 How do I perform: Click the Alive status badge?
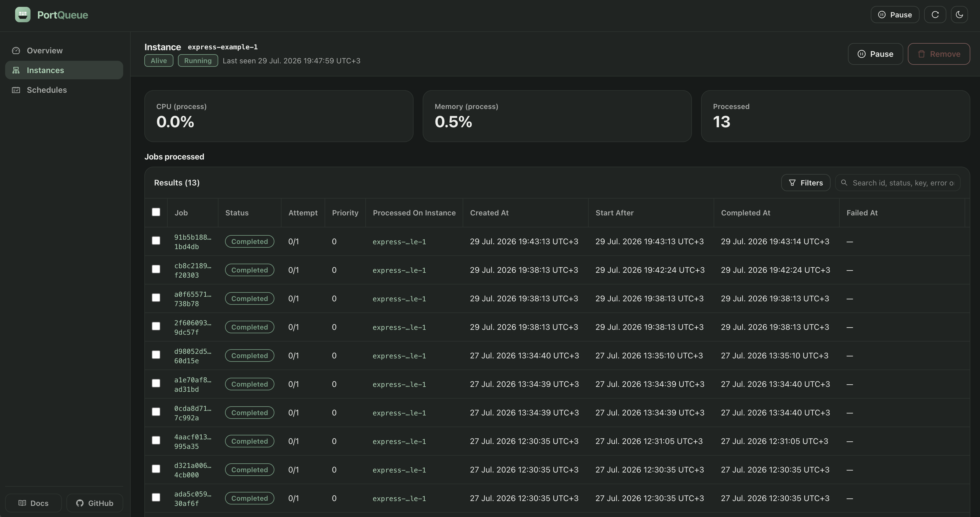(159, 60)
